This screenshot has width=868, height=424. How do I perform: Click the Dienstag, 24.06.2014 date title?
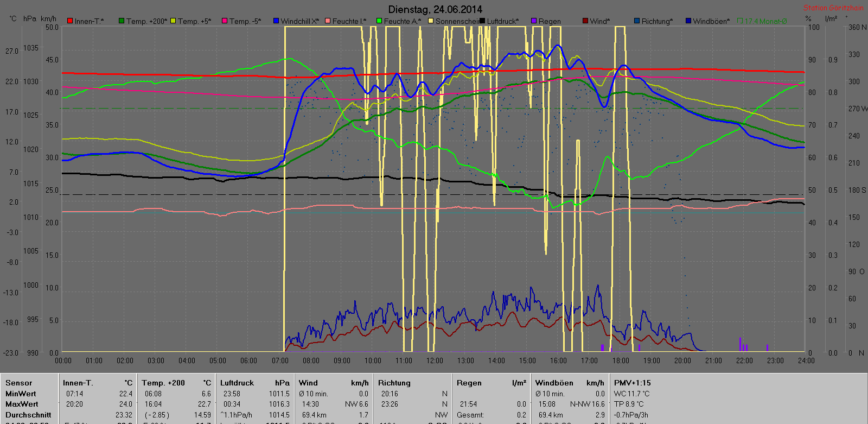click(x=435, y=9)
